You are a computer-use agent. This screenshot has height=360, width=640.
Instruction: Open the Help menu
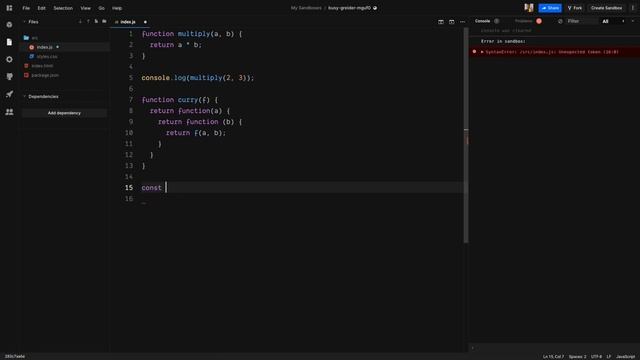117,8
